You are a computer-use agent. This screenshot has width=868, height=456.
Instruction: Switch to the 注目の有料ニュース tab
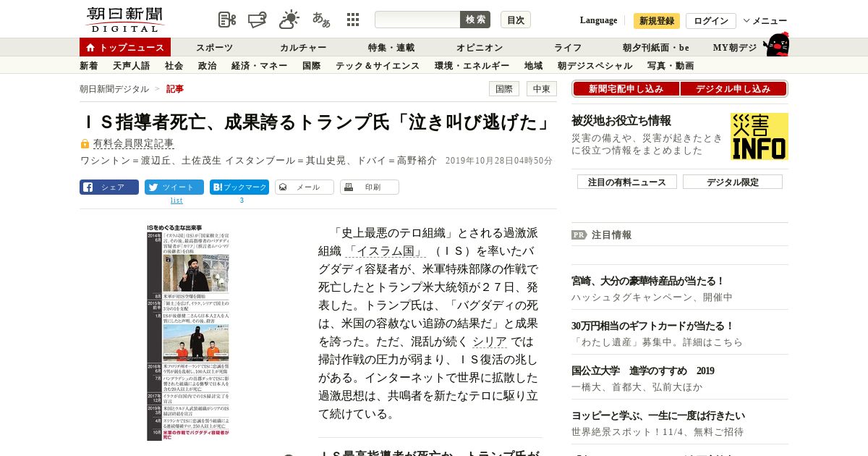click(x=627, y=182)
